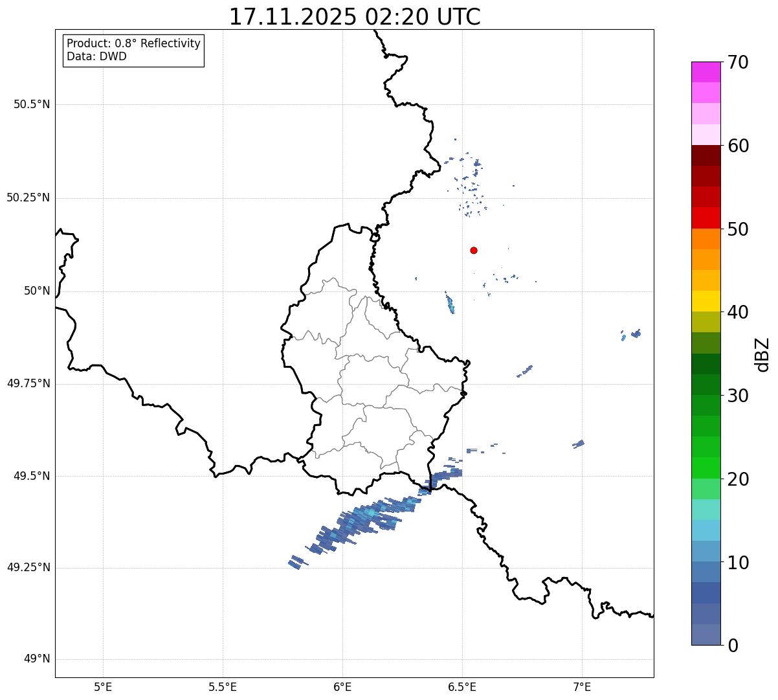Select the orange colorbar segment just below 50
This screenshot has width=778, height=700.
[x=706, y=239]
